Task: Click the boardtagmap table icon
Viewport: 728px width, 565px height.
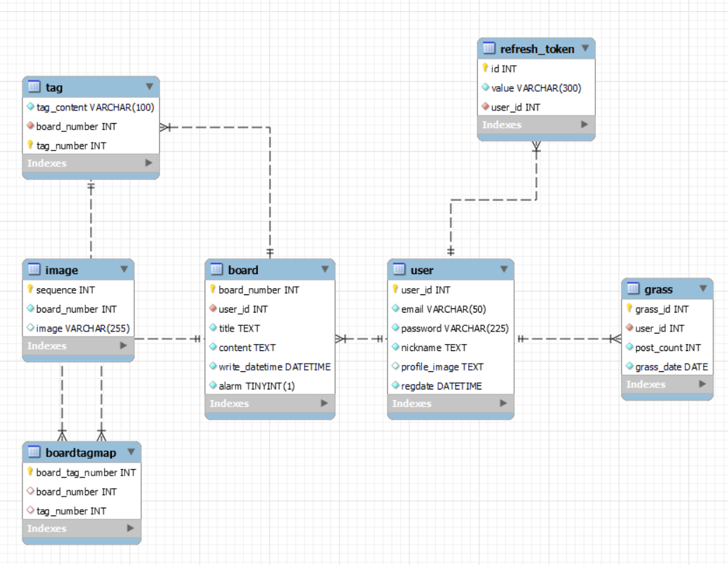Action: tap(34, 452)
